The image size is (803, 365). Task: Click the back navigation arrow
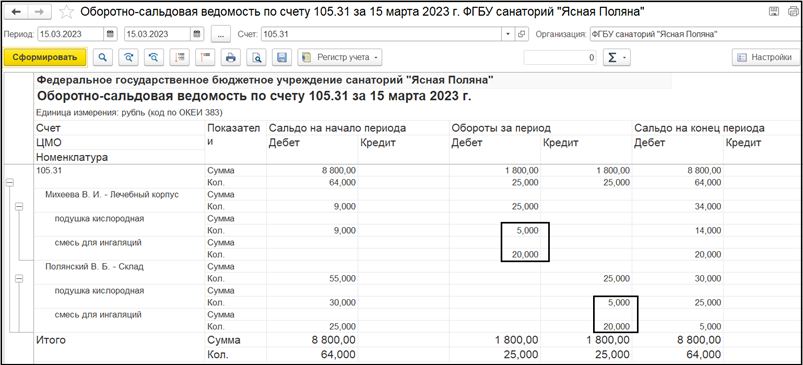pyautogui.click(x=15, y=11)
